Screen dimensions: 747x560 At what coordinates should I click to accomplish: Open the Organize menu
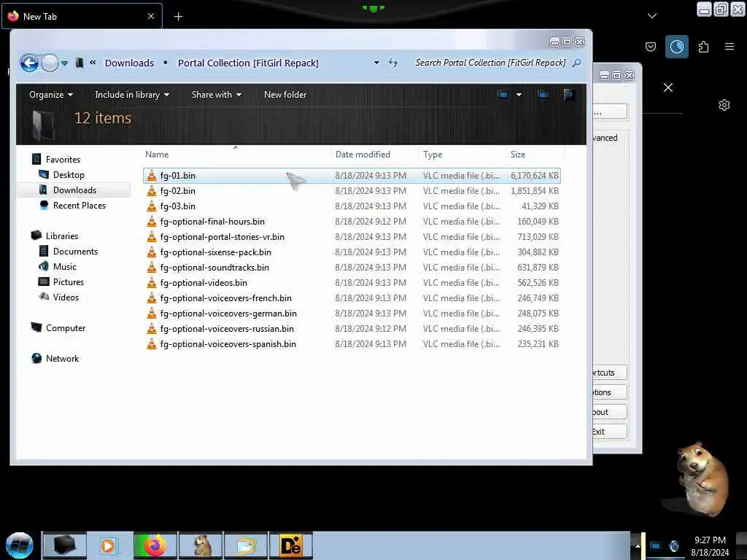pyautogui.click(x=51, y=95)
